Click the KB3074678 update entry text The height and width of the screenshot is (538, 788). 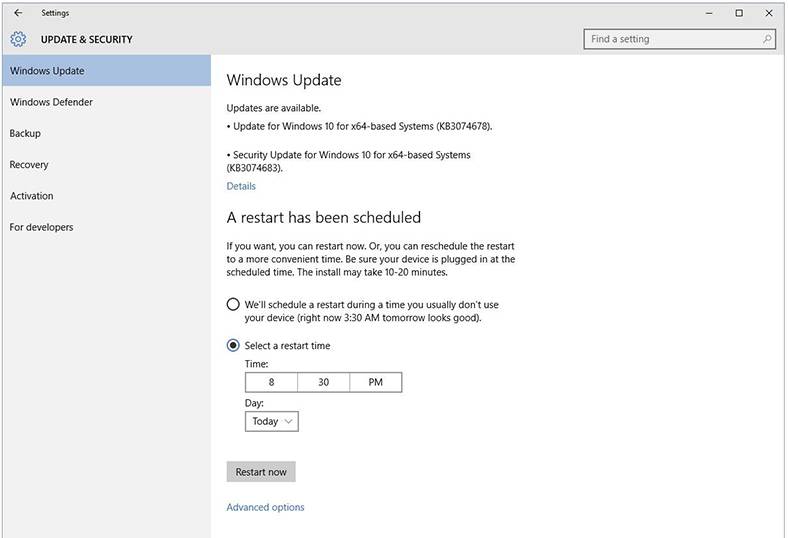click(x=359, y=126)
